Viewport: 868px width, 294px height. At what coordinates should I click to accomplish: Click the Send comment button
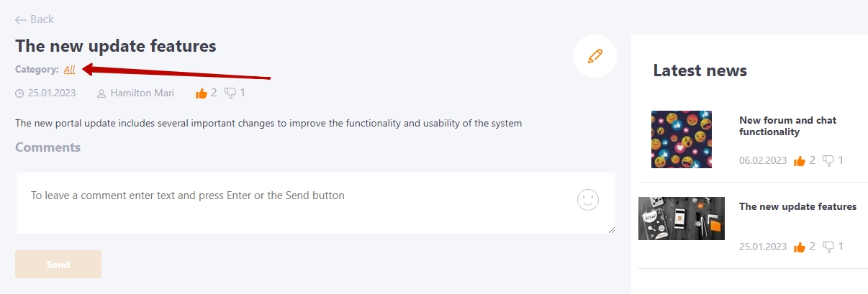point(58,265)
